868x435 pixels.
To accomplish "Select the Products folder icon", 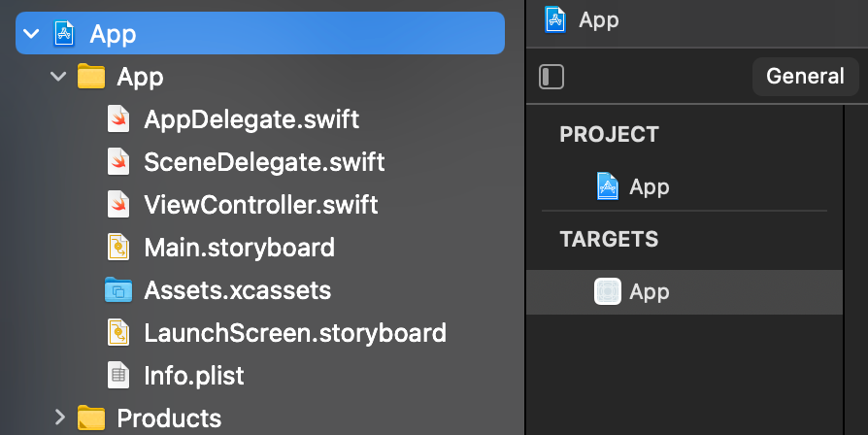I will (91, 418).
